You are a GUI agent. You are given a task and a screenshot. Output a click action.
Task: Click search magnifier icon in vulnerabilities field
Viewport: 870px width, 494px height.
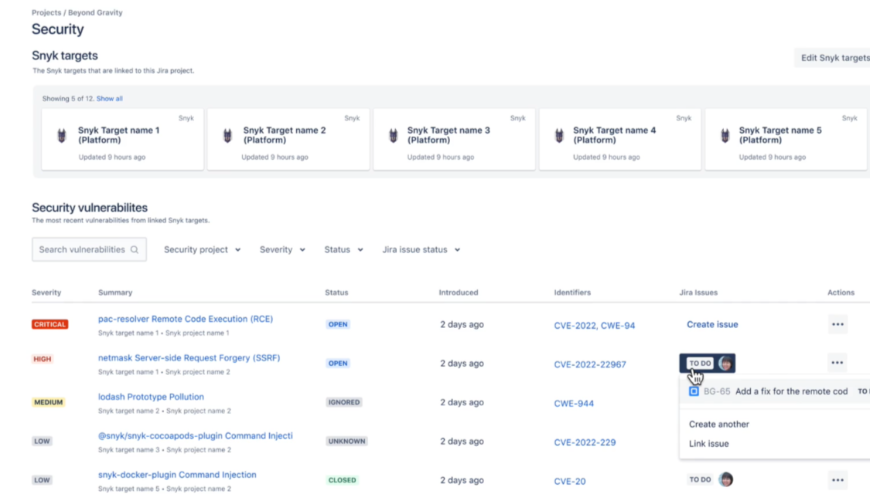pyautogui.click(x=135, y=250)
